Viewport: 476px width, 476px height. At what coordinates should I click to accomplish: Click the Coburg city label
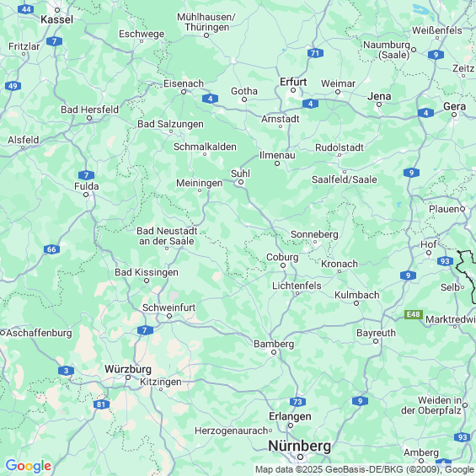(282, 257)
